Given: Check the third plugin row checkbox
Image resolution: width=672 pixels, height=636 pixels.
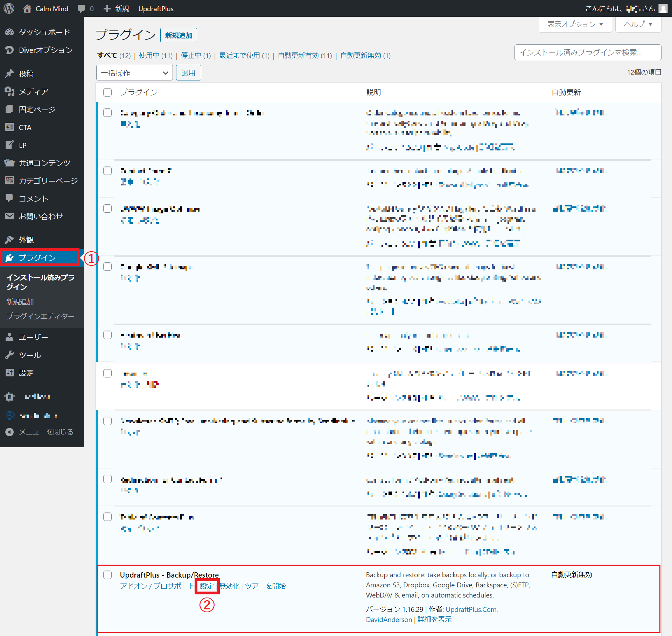Looking at the screenshot, I should point(107,209).
